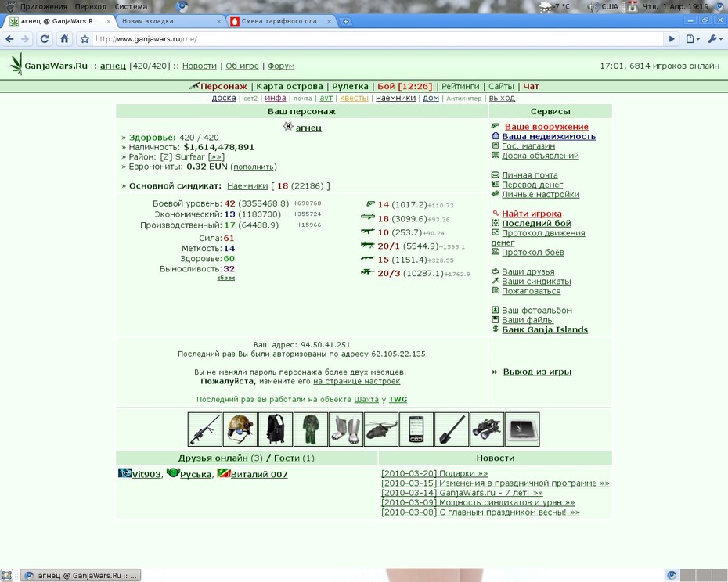The height and width of the screenshot is (582, 728).
Task: Close the Новая вкладка tab
Action: [219, 21]
